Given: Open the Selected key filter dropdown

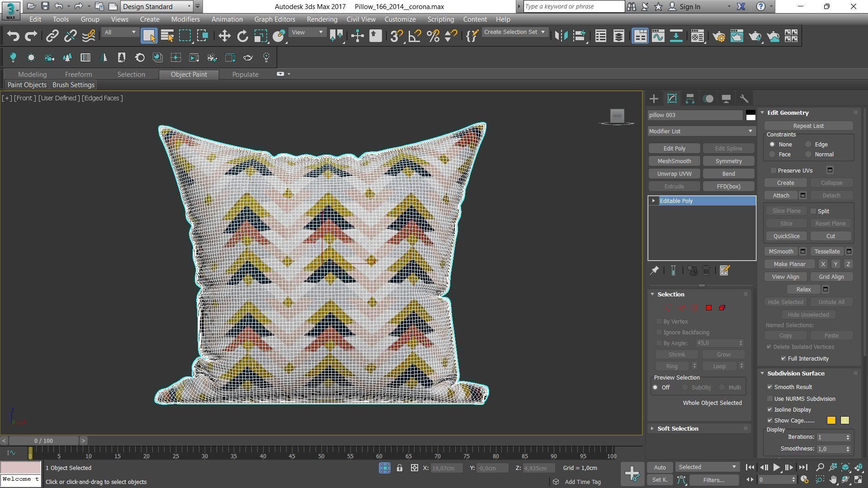Looking at the screenshot, I should click(x=707, y=468).
